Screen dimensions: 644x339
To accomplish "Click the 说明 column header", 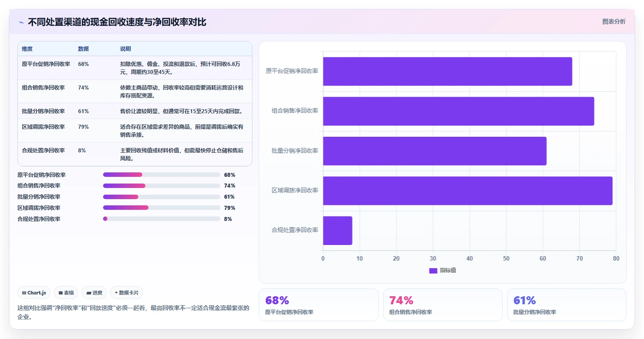I will (x=125, y=49).
